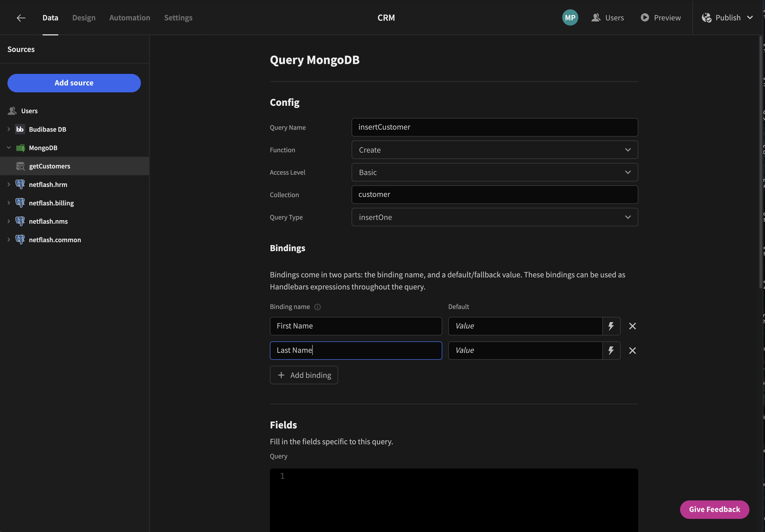Image resolution: width=765 pixels, height=532 pixels.
Task: Switch to the Automation tab
Action: click(130, 18)
